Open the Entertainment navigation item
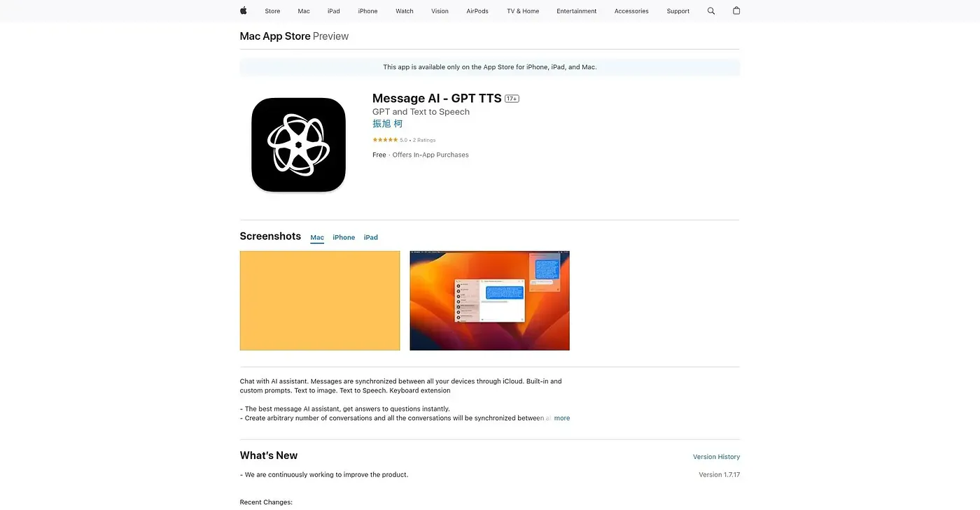 577,11
